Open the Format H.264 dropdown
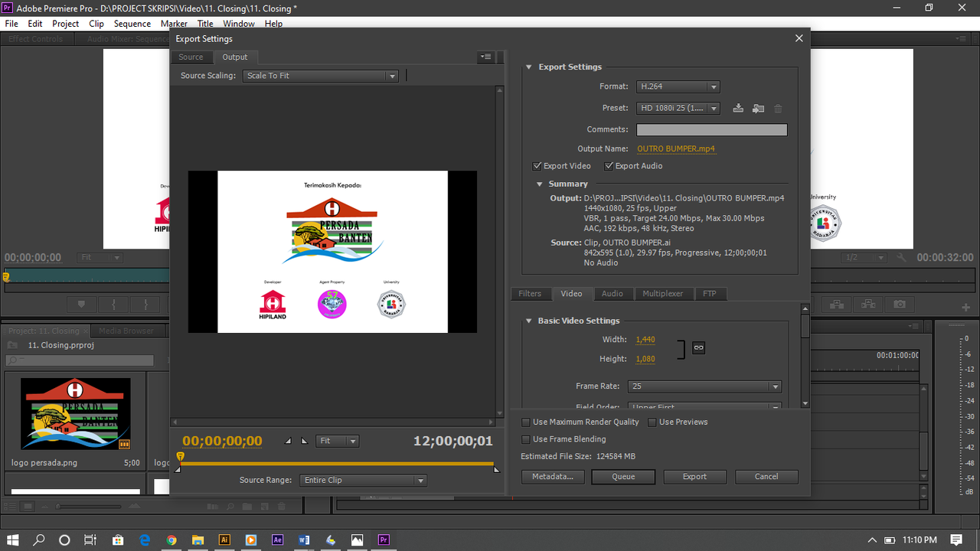Screen dimensions: 980x551 click(x=678, y=87)
